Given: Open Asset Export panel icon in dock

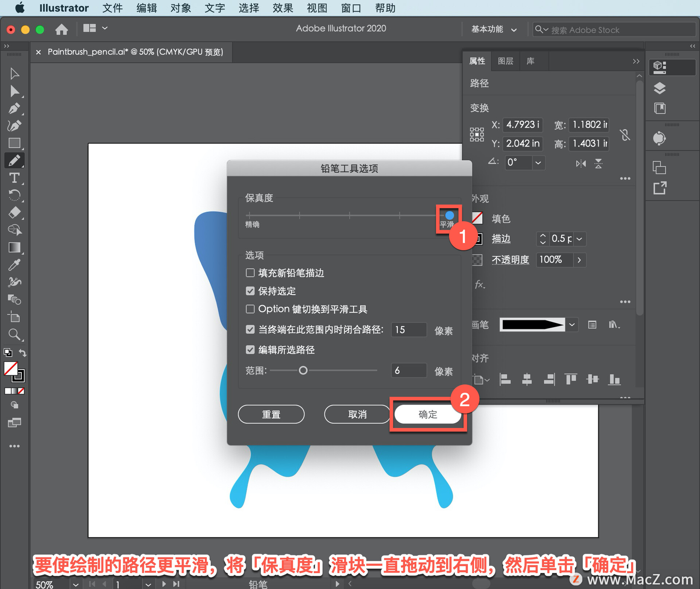Looking at the screenshot, I should [x=660, y=188].
